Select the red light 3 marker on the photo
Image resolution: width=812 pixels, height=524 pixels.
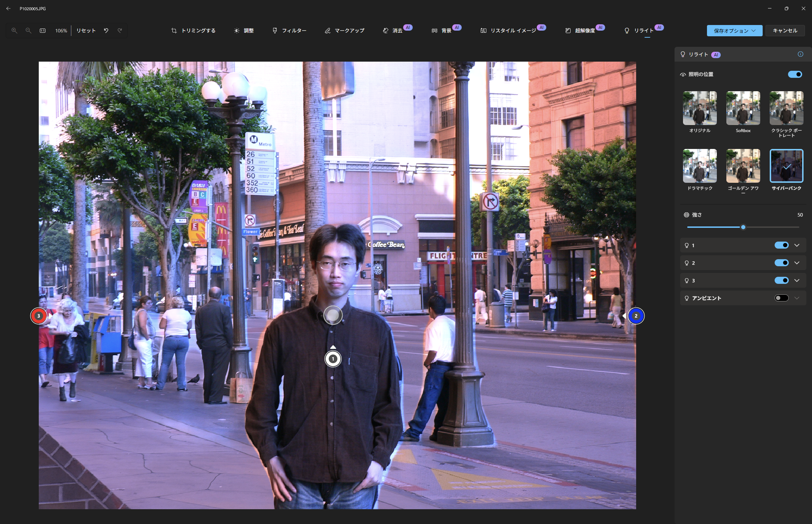coord(39,316)
